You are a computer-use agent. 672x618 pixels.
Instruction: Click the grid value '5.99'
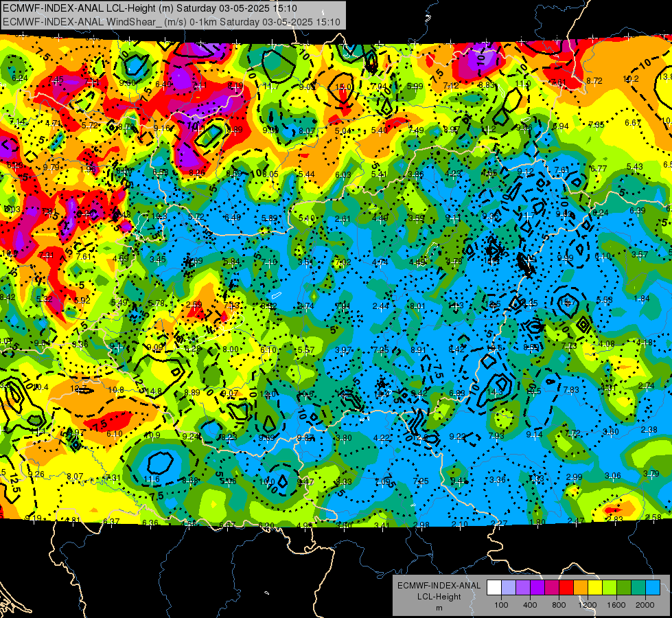(415, 87)
